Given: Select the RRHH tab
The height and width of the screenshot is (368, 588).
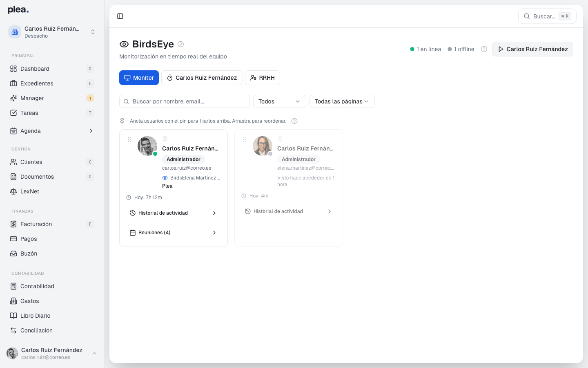Looking at the screenshot, I should [x=263, y=78].
